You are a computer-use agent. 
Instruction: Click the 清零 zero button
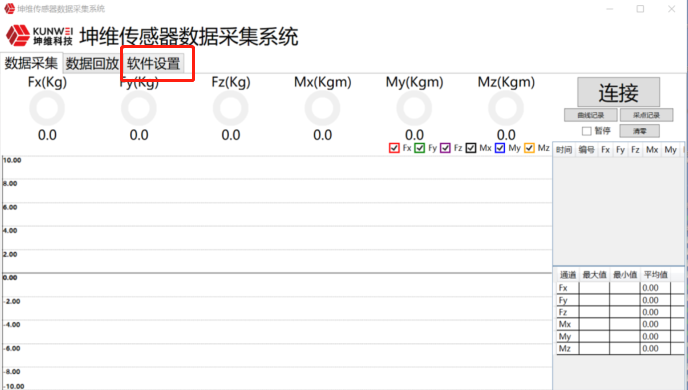[639, 131]
